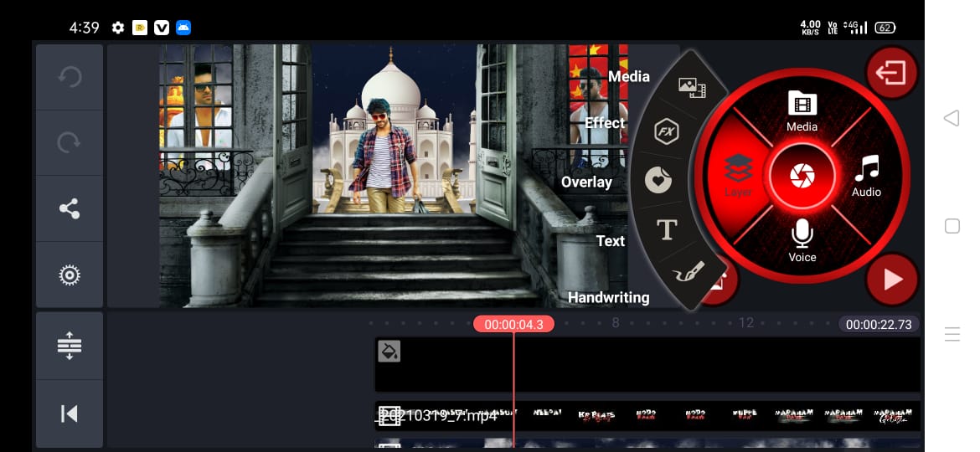Open the share options icon
The width and height of the screenshot is (980, 452).
[70, 209]
